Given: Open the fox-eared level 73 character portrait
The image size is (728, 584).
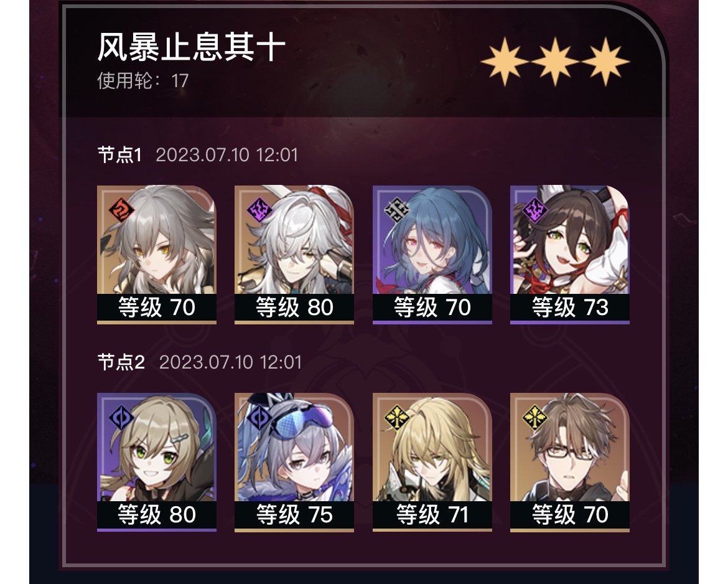Looking at the screenshot, I should 570,240.
